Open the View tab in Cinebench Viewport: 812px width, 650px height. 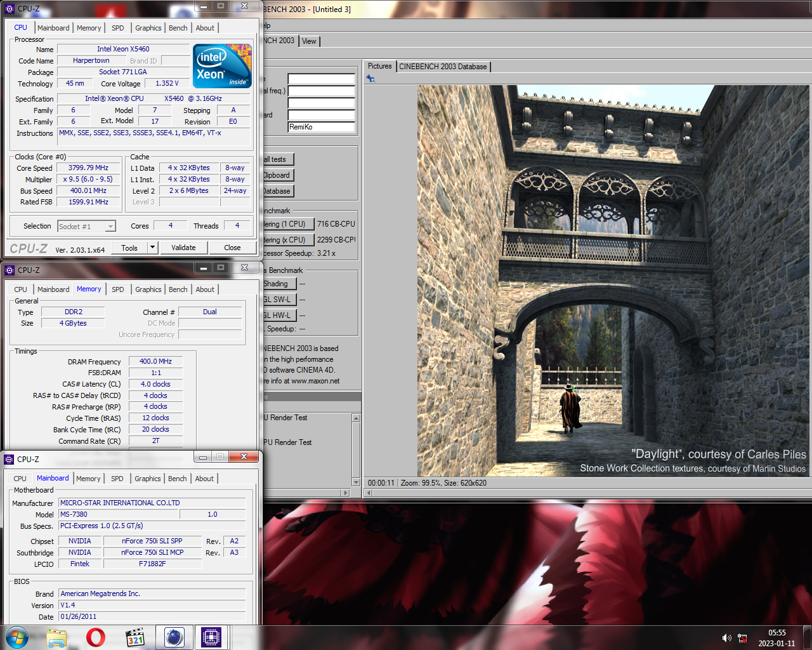(309, 41)
